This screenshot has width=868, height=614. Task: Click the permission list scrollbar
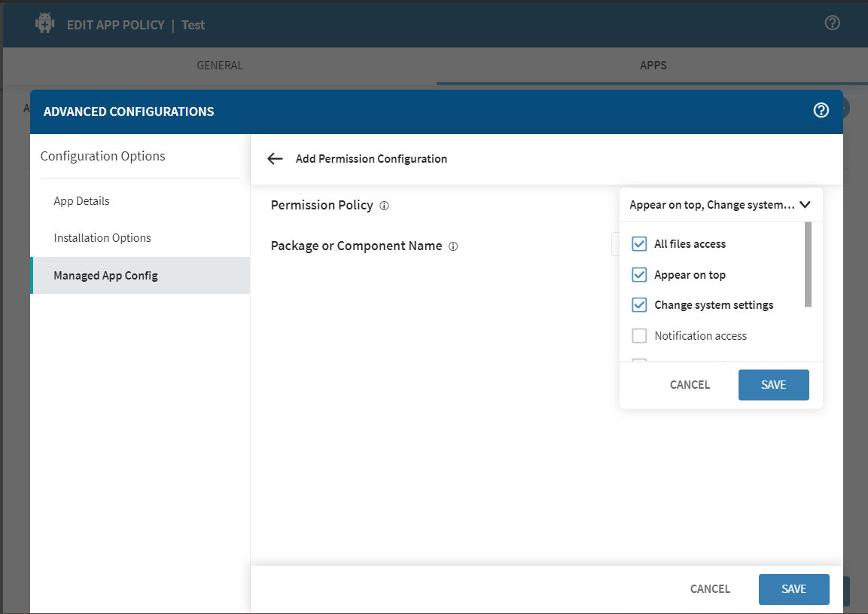[808, 264]
